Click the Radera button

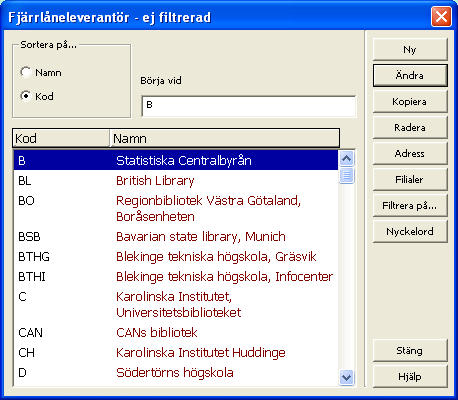pos(410,128)
